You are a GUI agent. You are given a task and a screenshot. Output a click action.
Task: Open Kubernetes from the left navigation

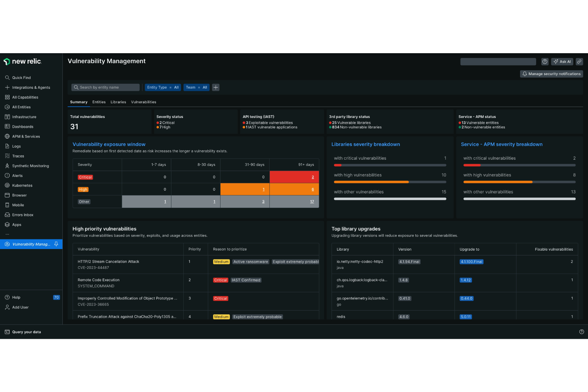coord(23,185)
